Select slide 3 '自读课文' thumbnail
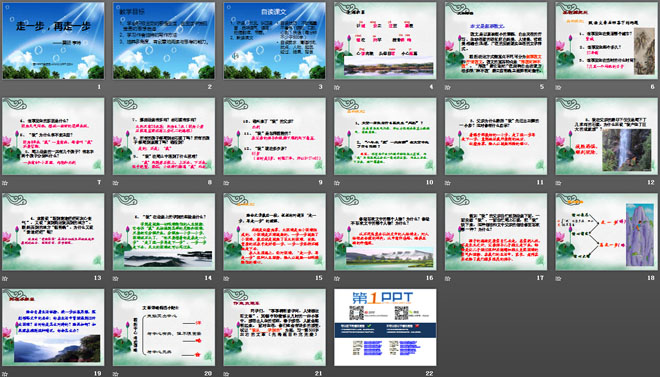Image resolution: width=660 pixels, height=377 pixels. click(x=275, y=40)
